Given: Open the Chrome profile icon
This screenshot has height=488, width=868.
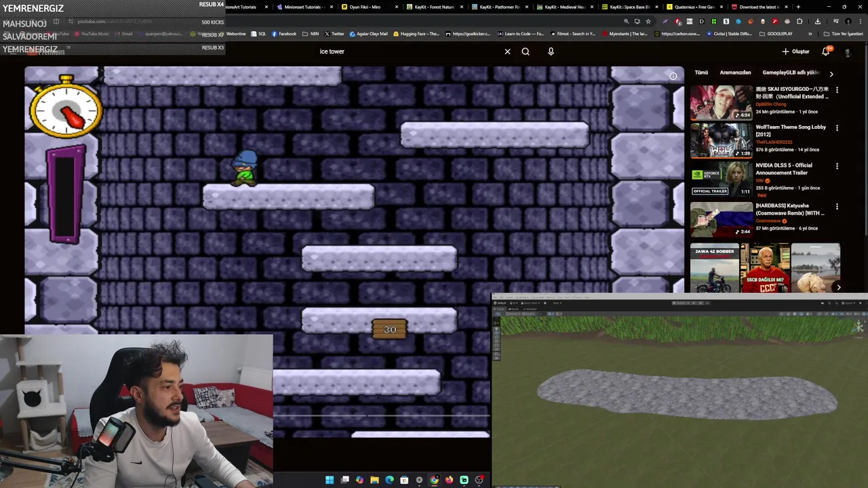Looking at the screenshot, I should tap(848, 22).
